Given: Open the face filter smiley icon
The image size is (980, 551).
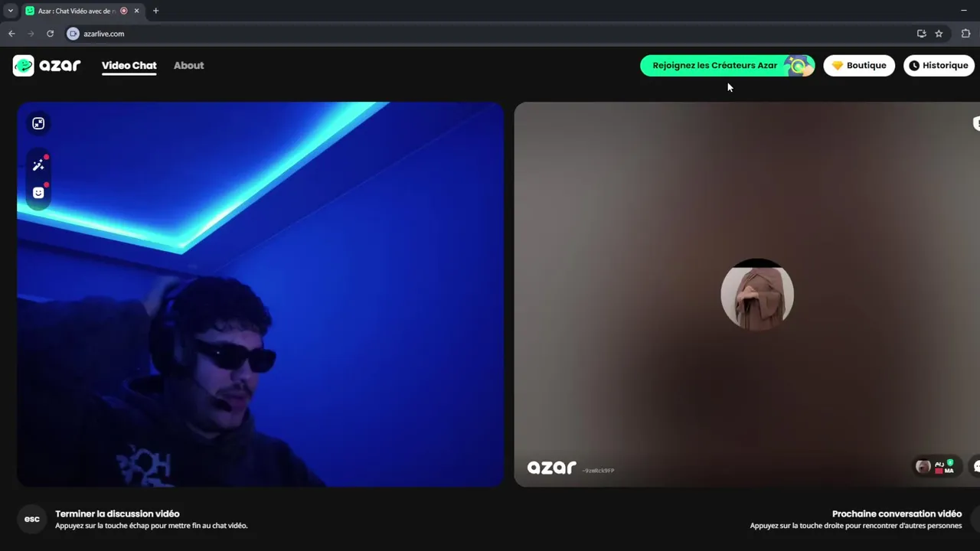Looking at the screenshot, I should tap(38, 192).
